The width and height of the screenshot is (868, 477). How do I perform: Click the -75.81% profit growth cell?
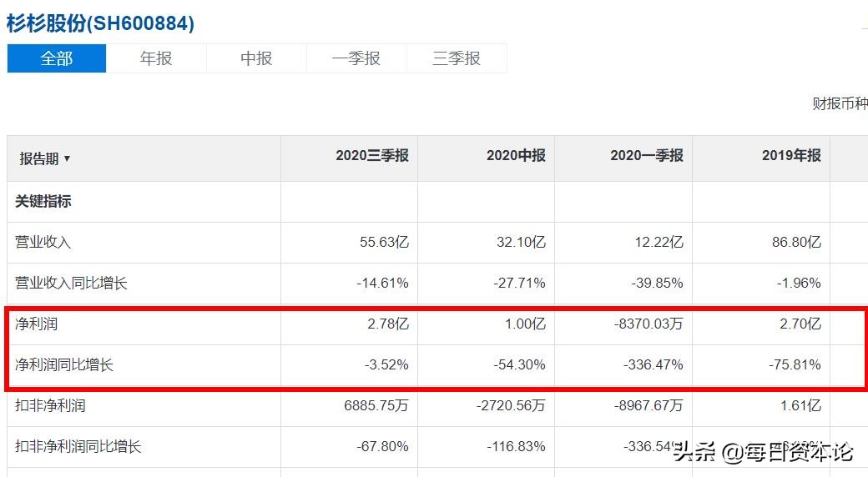pyautogui.click(x=795, y=364)
